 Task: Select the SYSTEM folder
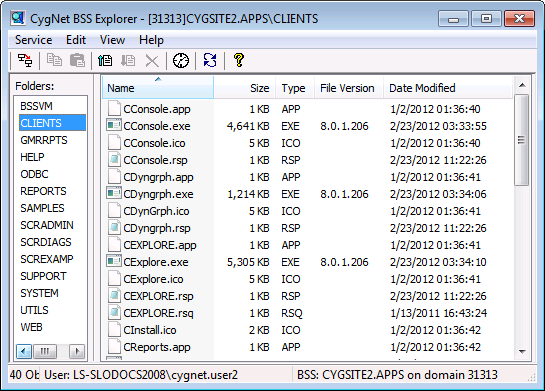pyautogui.click(x=39, y=293)
